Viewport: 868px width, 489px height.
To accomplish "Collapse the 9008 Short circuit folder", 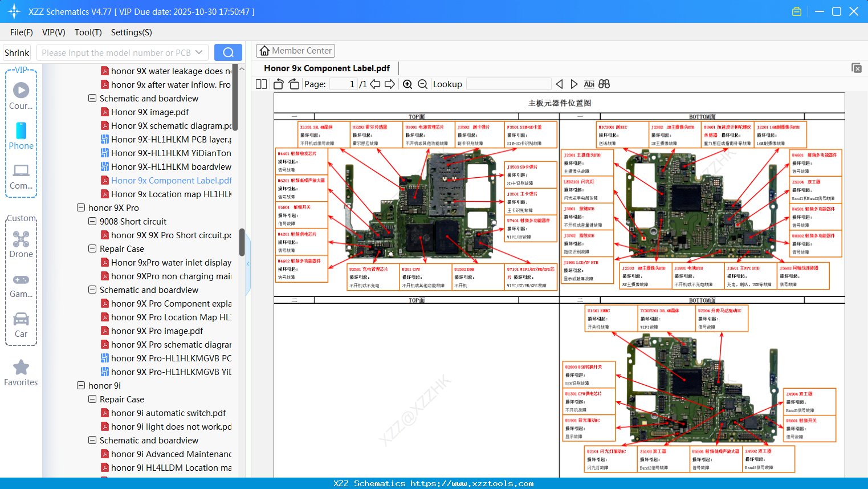I will pyautogui.click(x=92, y=221).
